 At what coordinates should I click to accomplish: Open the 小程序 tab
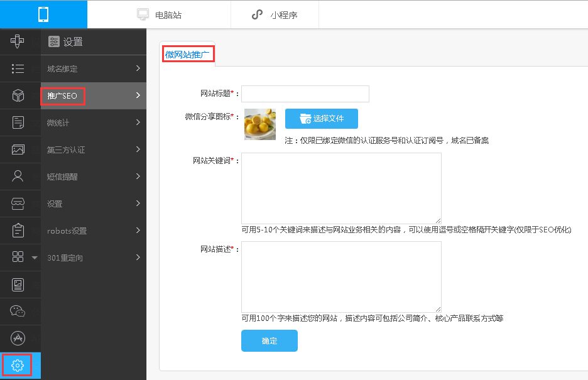point(275,14)
